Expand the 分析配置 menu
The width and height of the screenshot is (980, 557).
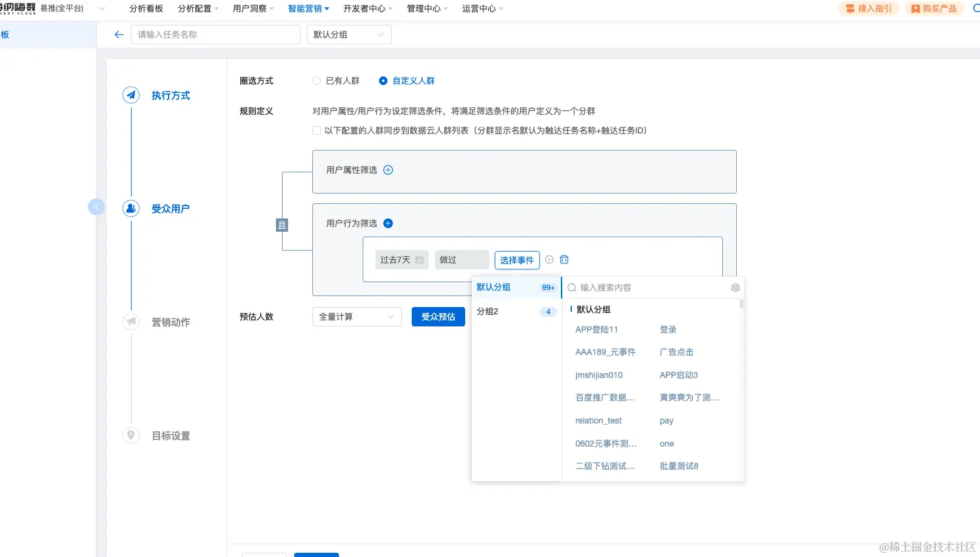coord(198,8)
